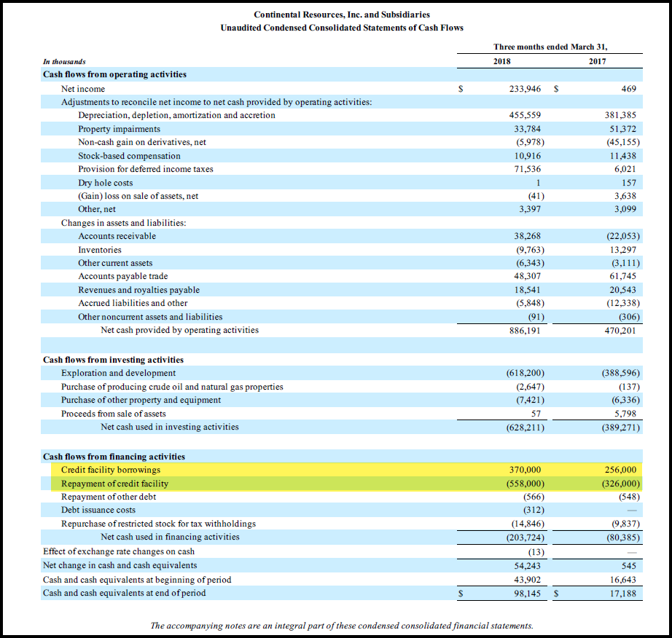Click 'Provision for deferred income taxes' label
672x638 pixels.
(x=145, y=169)
